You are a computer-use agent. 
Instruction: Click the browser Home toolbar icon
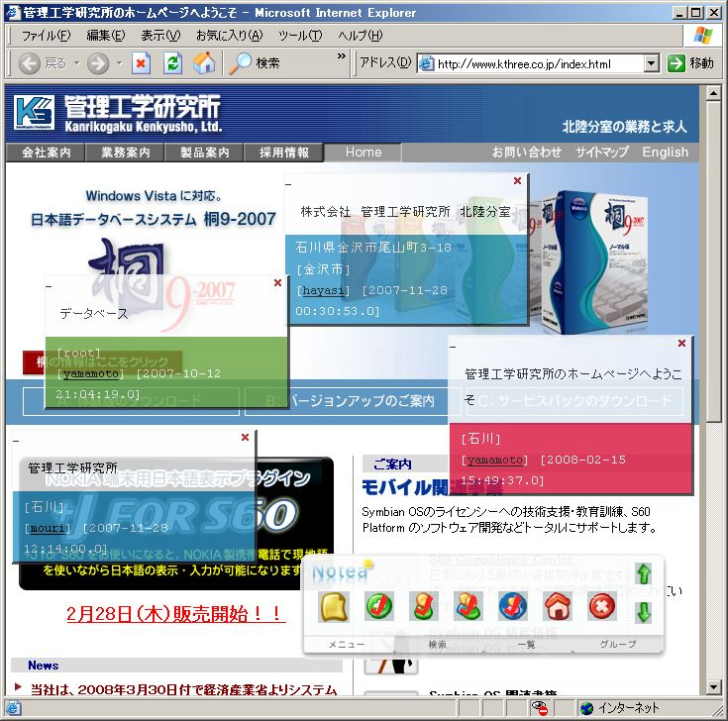click(x=204, y=63)
